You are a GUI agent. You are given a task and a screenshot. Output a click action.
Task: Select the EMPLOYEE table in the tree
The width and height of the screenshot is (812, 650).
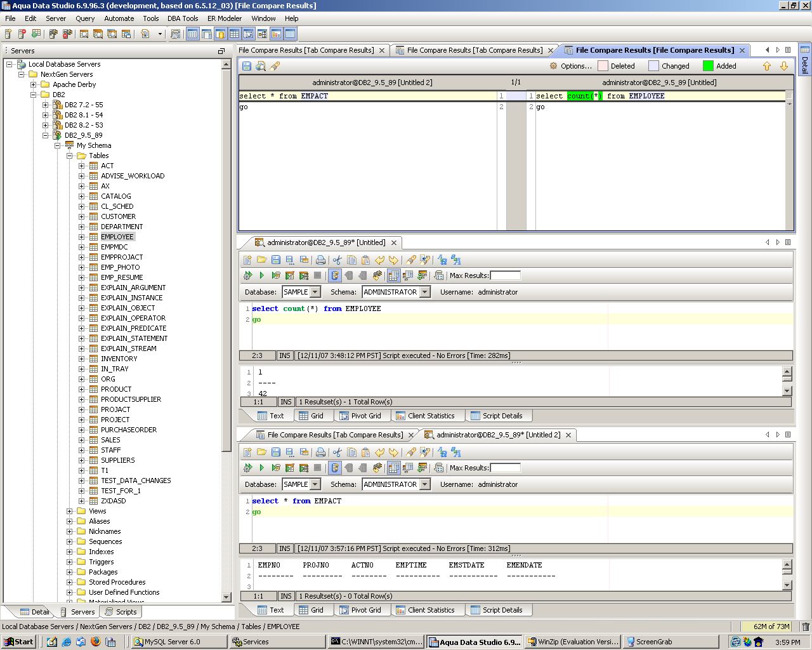click(x=117, y=237)
